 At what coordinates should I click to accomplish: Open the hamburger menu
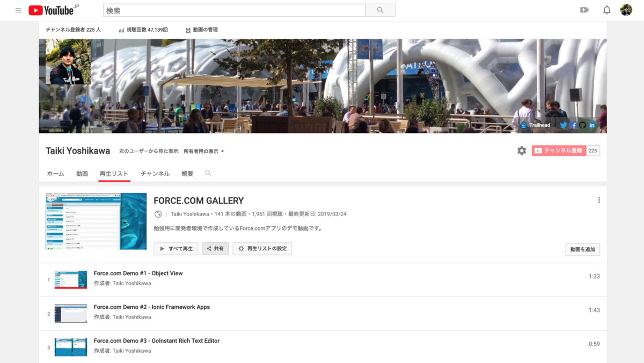[18, 10]
